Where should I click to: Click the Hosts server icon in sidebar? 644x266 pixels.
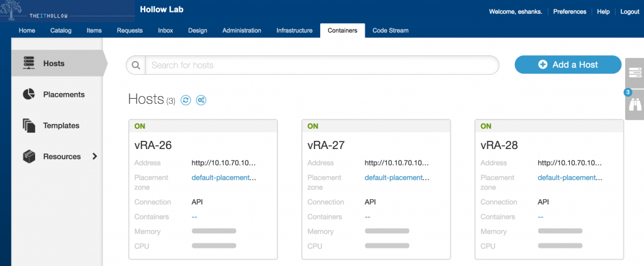[x=29, y=64]
